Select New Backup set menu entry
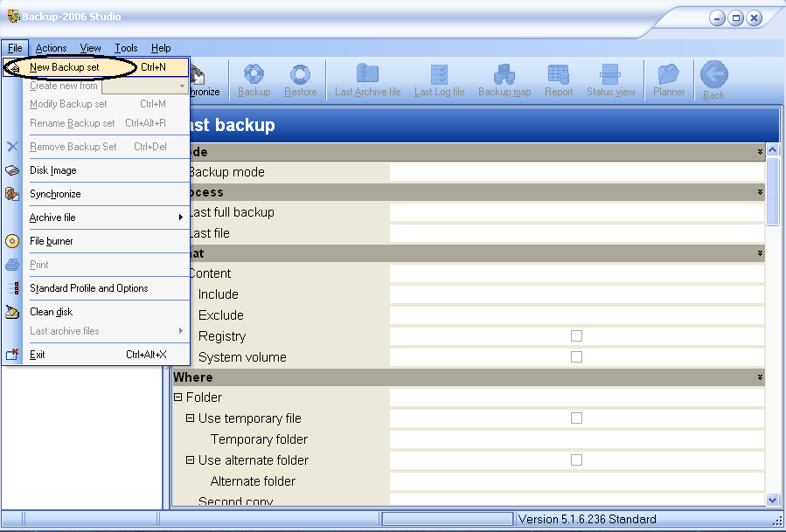This screenshot has height=532, width=786. tap(96, 67)
